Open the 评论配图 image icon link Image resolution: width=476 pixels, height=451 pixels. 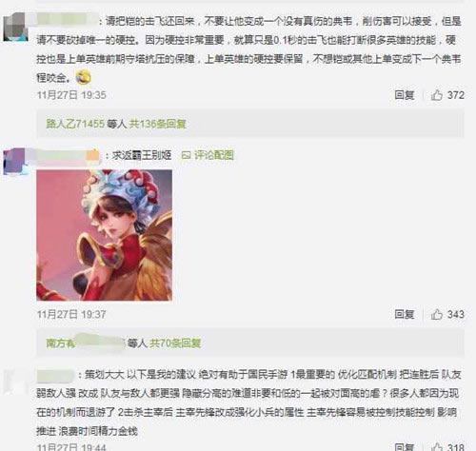[x=208, y=155]
